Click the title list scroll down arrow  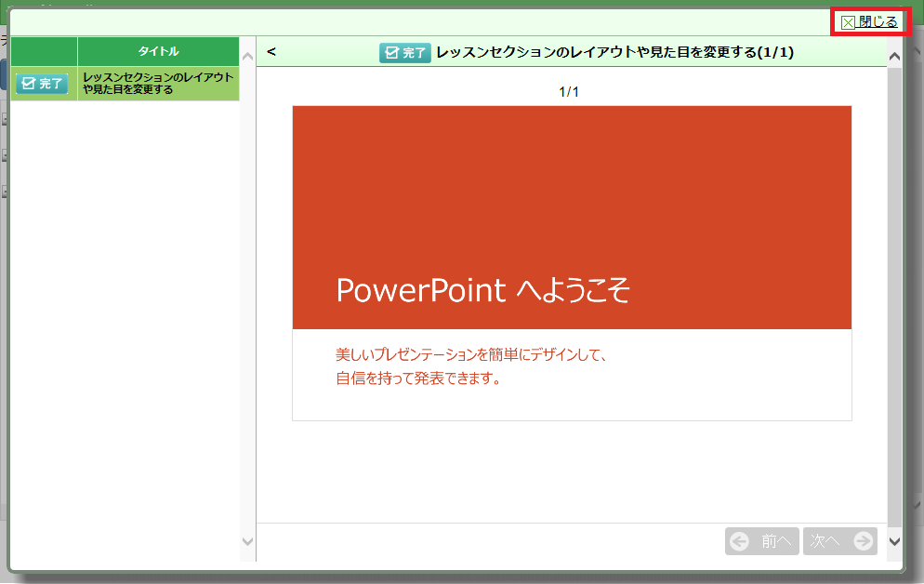click(x=247, y=541)
